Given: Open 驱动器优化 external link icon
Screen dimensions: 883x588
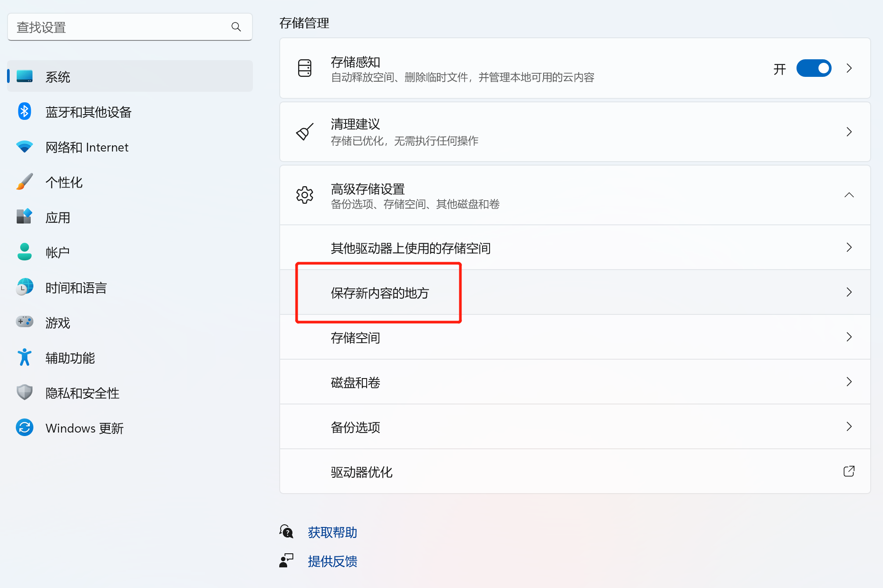Looking at the screenshot, I should [x=849, y=472].
